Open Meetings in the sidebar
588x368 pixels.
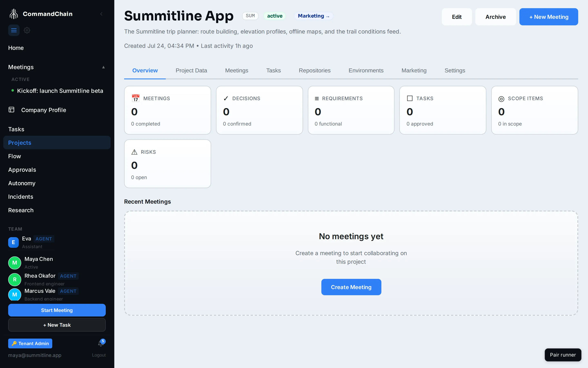click(x=21, y=67)
